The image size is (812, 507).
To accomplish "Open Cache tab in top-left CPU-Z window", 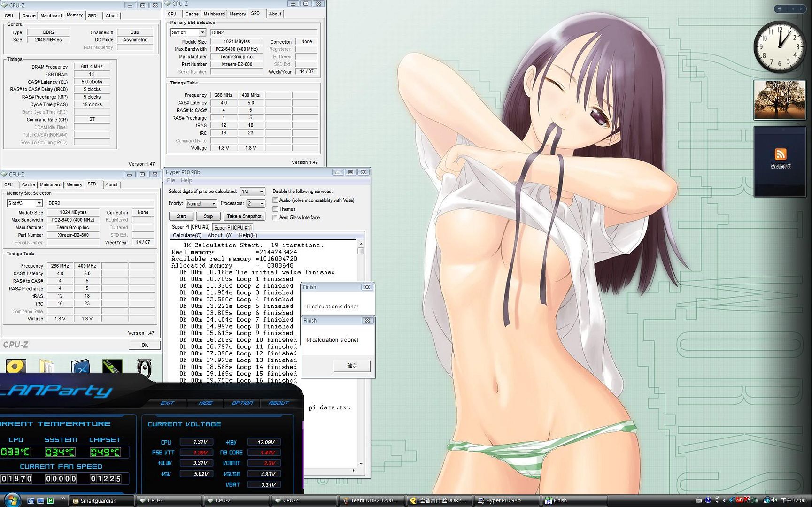I will 29,15.
